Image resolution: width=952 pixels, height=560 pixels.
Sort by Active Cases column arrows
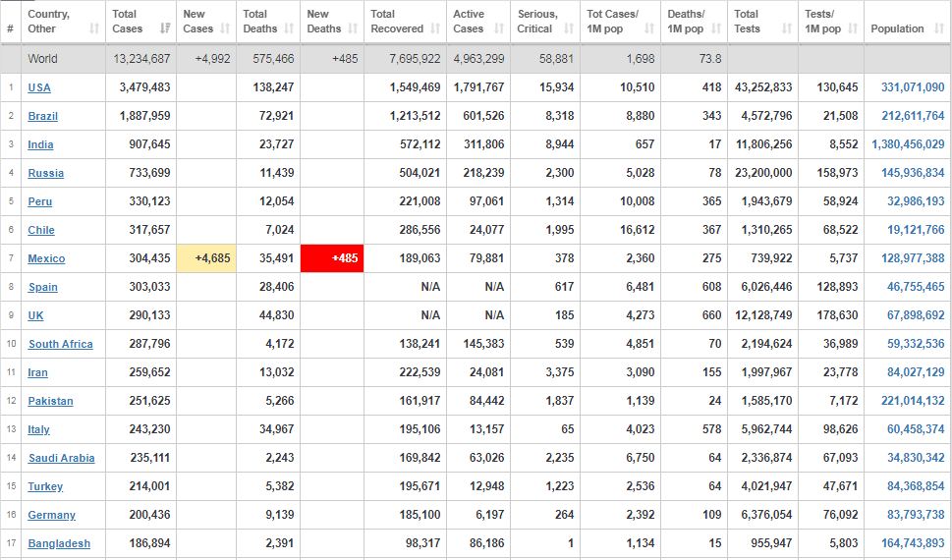[x=499, y=28]
